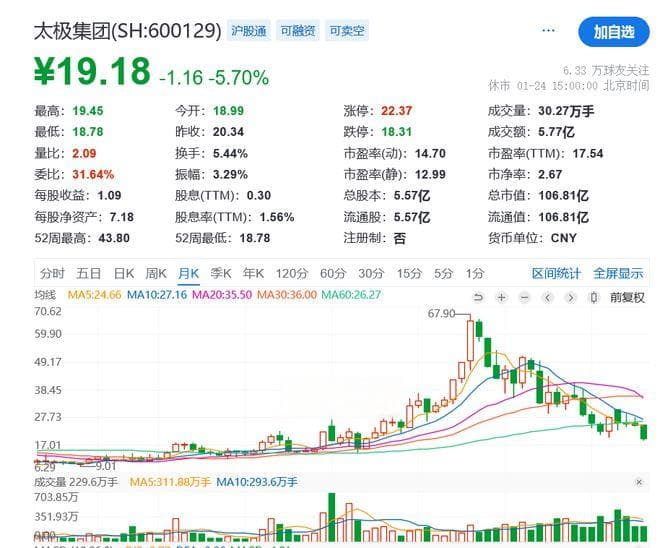
Task: Click the volume MA10:293.6万手 label
Action: 257,482
